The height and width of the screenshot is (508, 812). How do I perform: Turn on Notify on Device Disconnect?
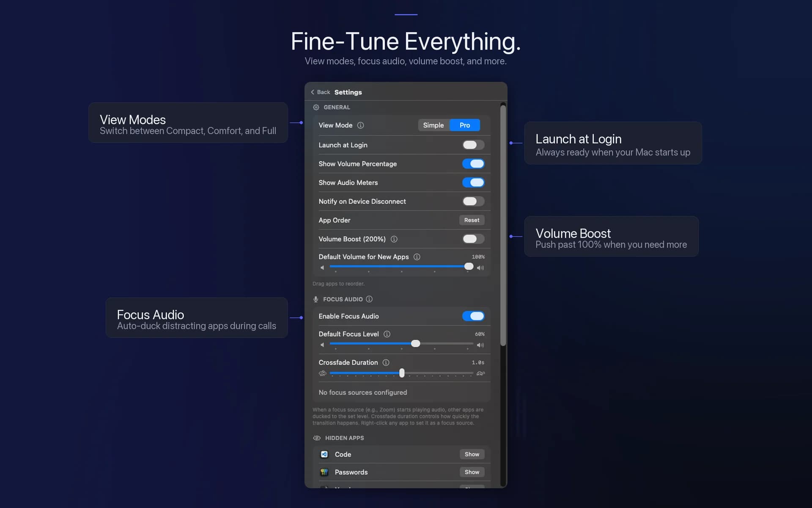(x=473, y=201)
